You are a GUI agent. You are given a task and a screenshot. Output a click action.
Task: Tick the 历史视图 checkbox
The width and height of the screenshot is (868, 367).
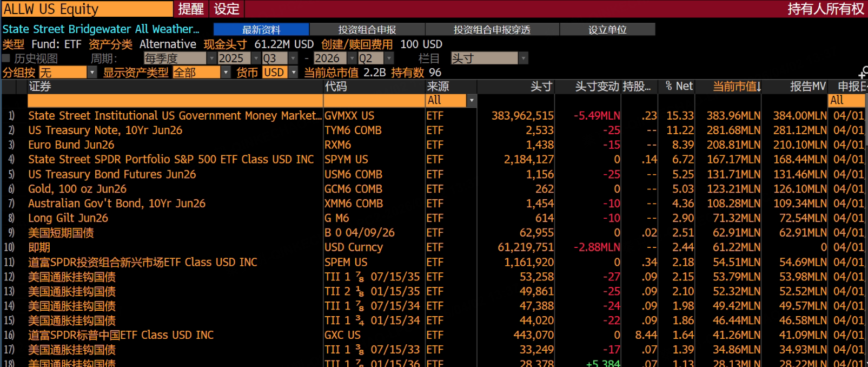pos(6,58)
